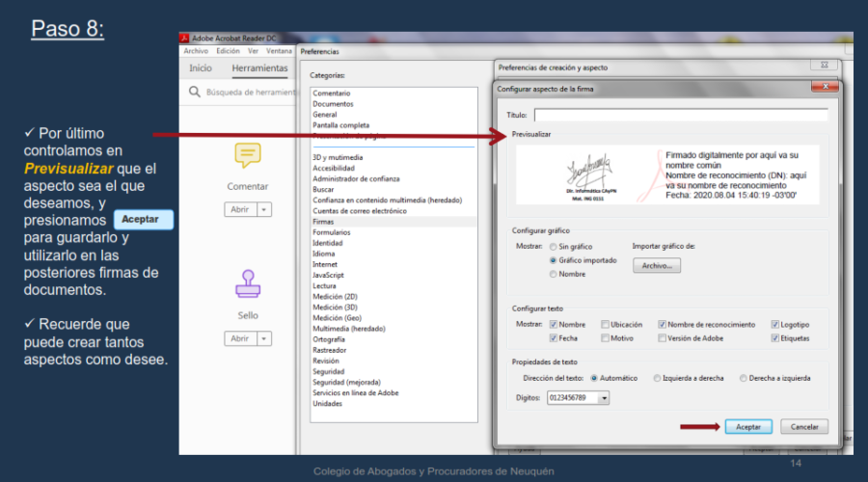This screenshot has height=482, width=868.
Task: Click the Archivo... import button
Action: [x=657, y=266]
